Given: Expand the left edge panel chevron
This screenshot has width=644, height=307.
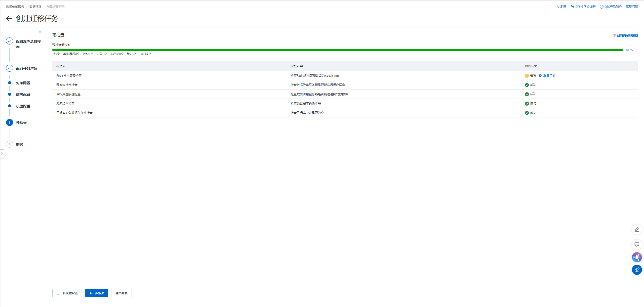Looking at the screenshot, I should (2, 153).
